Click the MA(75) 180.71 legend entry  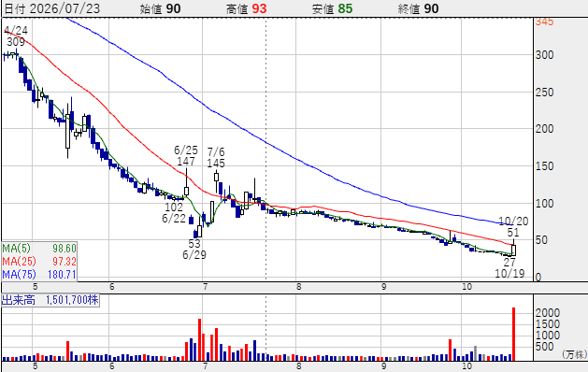39,275
